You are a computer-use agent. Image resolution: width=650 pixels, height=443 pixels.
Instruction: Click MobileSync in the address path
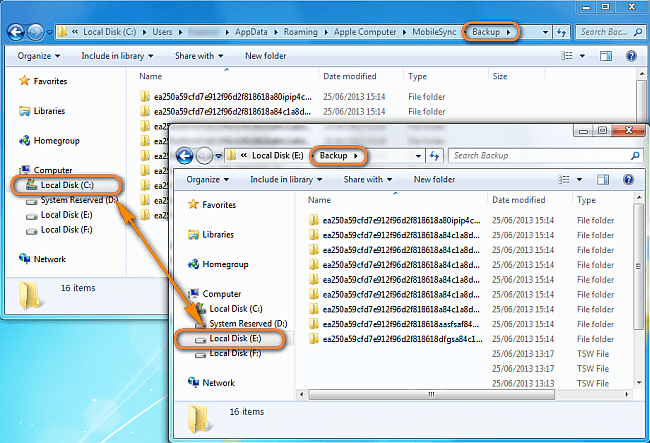(x=434, y=32)
